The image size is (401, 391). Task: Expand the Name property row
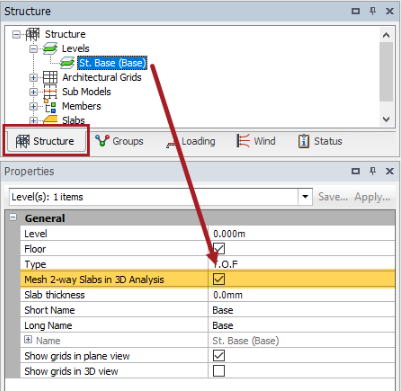(28, 340)
